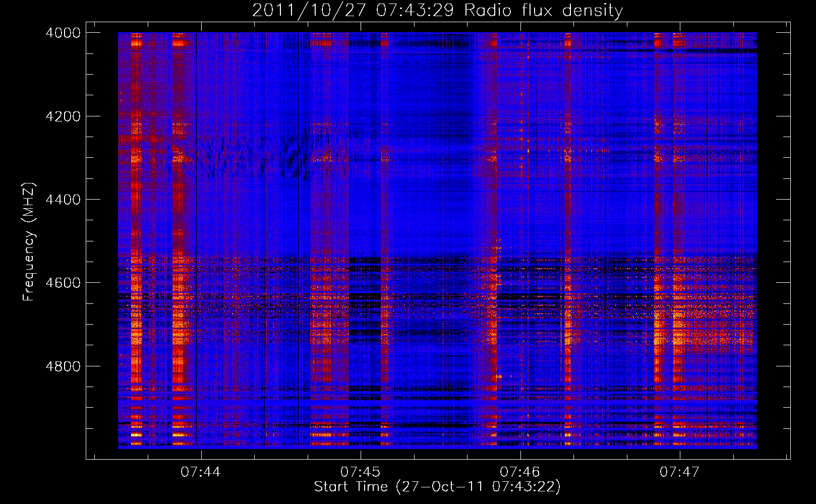Select the 07:45 time tick label
This screenshot has height=504, width=816.
360,472
